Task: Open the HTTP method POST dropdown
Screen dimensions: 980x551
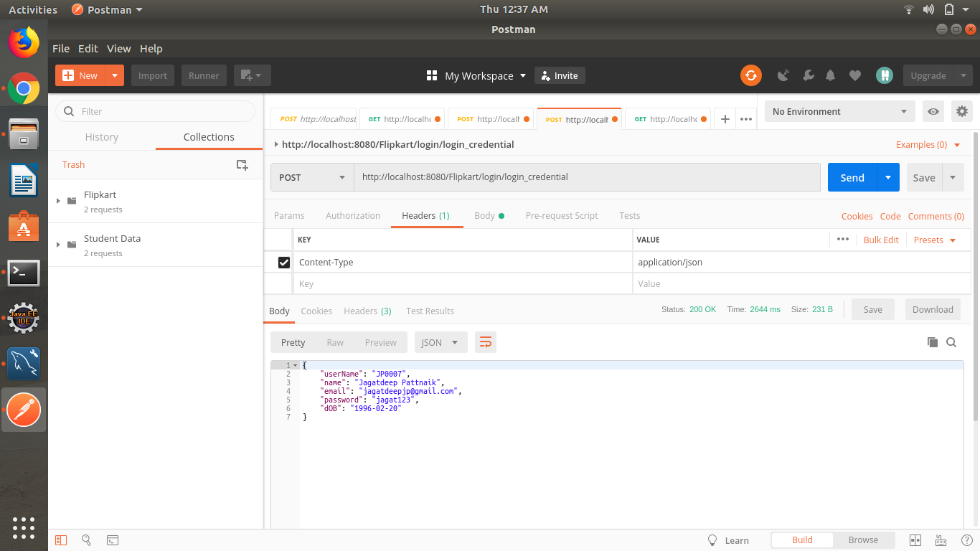Action: click(x=312, y=177)
